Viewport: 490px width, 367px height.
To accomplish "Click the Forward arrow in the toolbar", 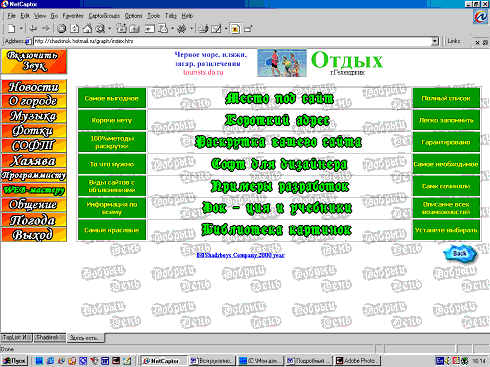I will (x=46, y=29).
